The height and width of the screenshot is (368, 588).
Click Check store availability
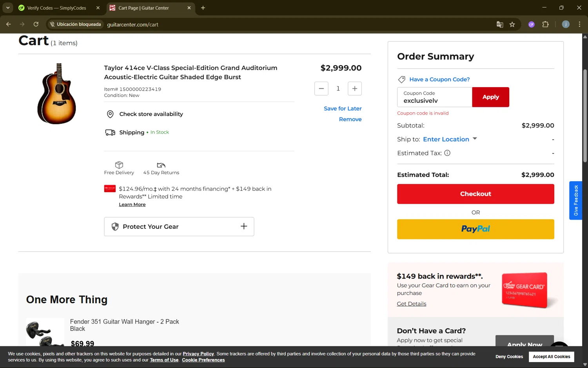click(151, 114)
